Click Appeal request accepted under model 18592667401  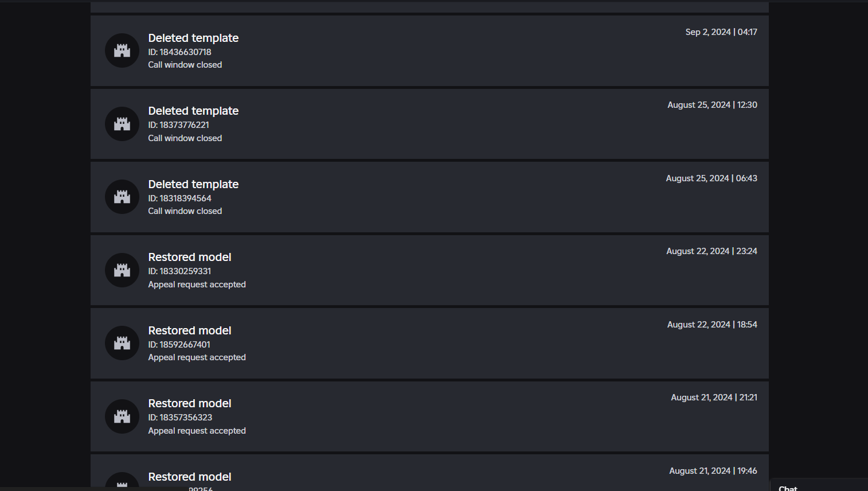197,357
